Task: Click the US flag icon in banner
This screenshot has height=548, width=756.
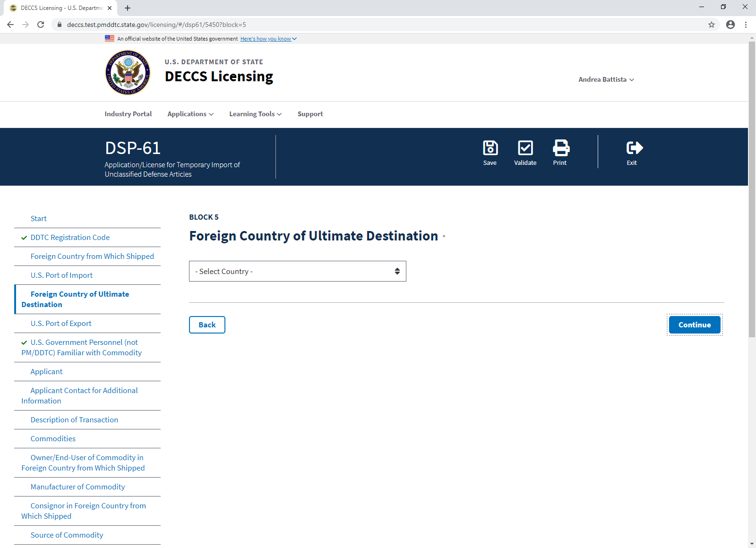Action: 110,38
